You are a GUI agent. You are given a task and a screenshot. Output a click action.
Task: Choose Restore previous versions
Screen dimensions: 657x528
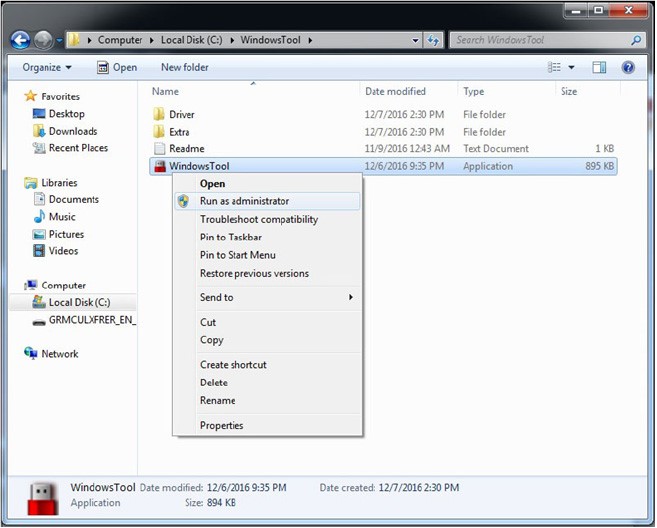(267, 274)
